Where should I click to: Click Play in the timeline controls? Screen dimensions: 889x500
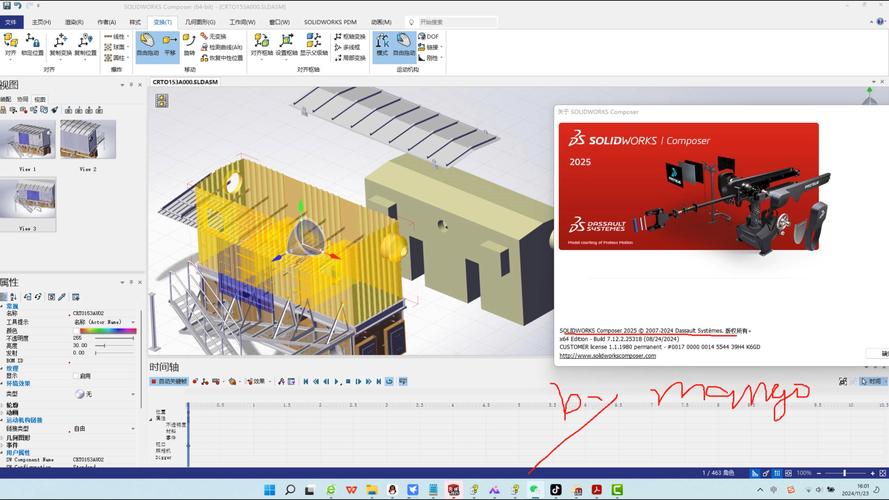[x=337, y=382]
